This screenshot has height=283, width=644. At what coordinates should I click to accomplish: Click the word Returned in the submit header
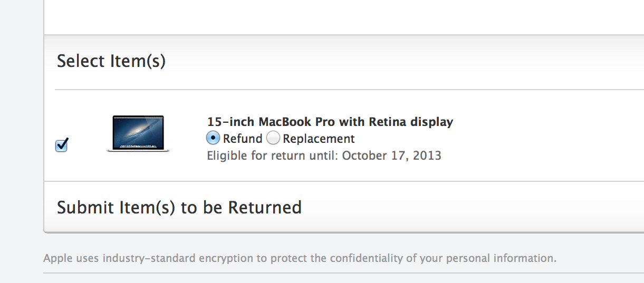(265, 207)
